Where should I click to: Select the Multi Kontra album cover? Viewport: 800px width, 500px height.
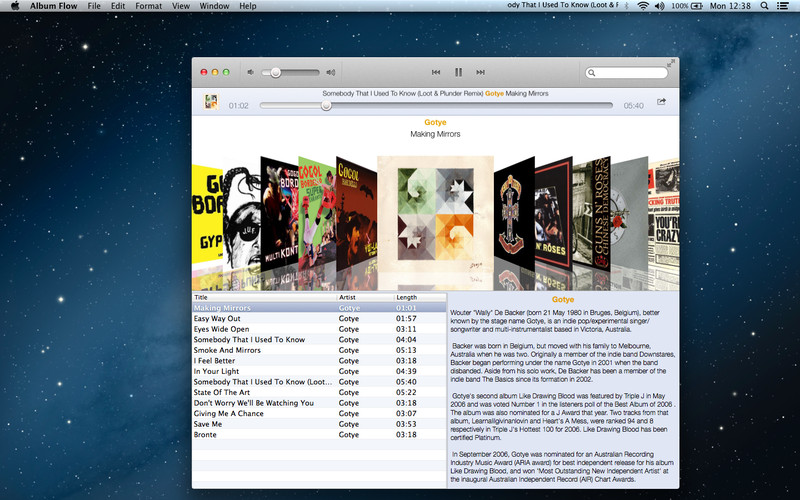280,214
